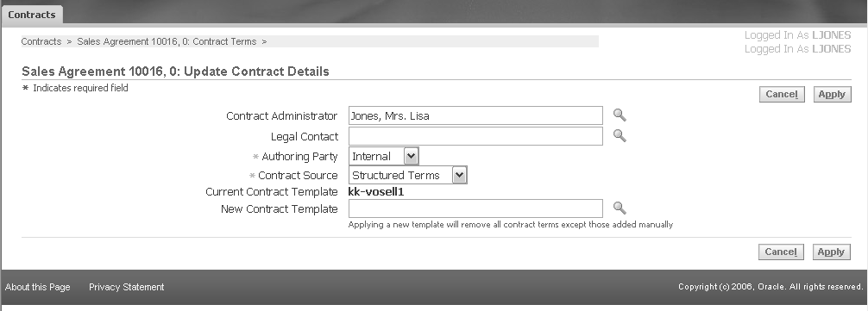Go to the Contracts breadcrumb link
This screenshot has width=868, height=311.
click(x=41, y=41)
